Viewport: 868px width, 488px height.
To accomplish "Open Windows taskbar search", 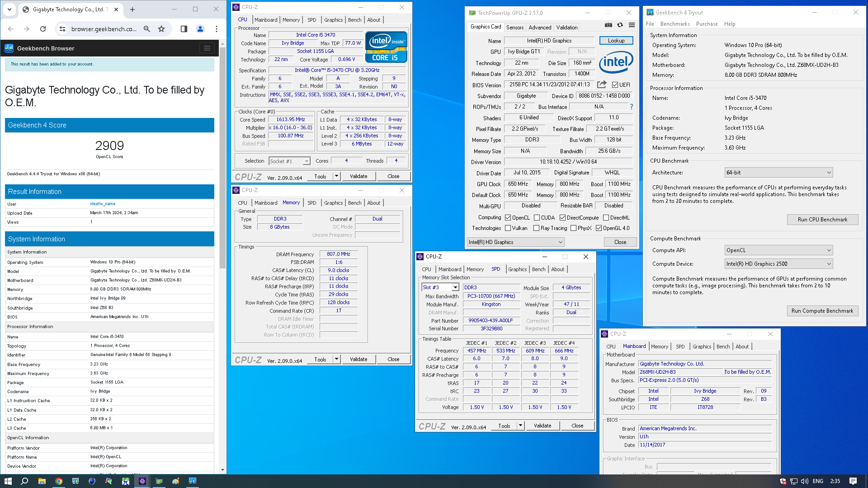I will pyautogui.click(x=24, y=481).
